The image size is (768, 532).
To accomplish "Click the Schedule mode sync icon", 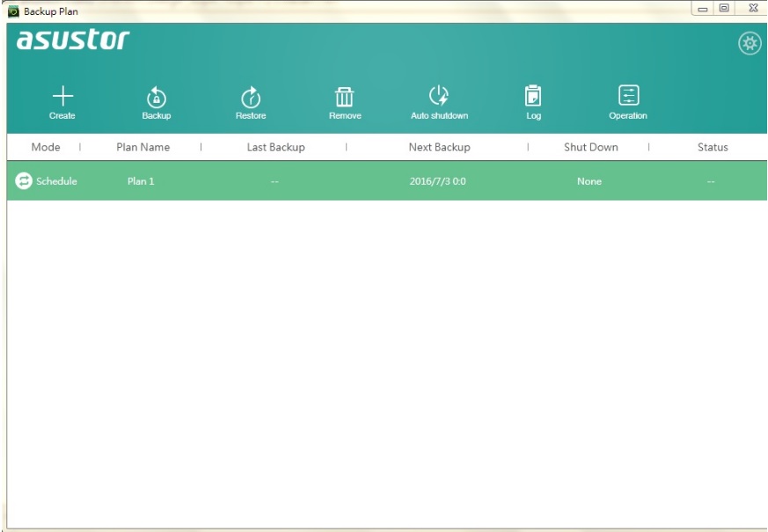I will pyautogui.click(x=24, y=181).
